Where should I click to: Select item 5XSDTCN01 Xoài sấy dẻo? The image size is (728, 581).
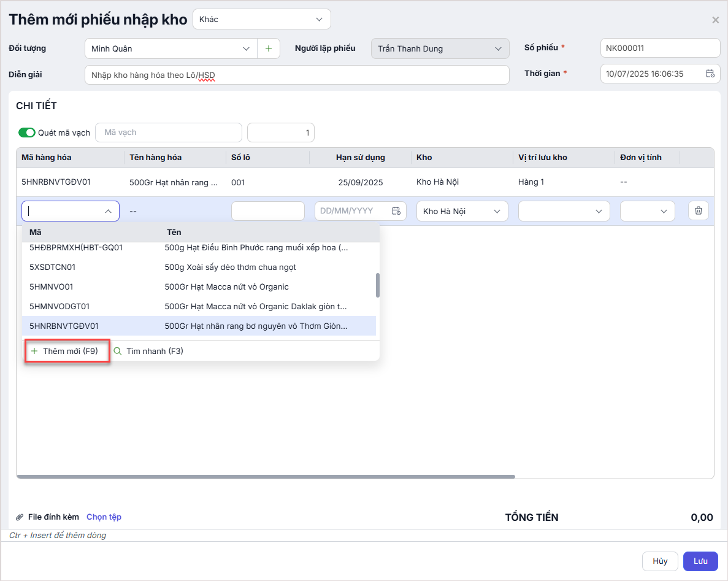[199, 267]
